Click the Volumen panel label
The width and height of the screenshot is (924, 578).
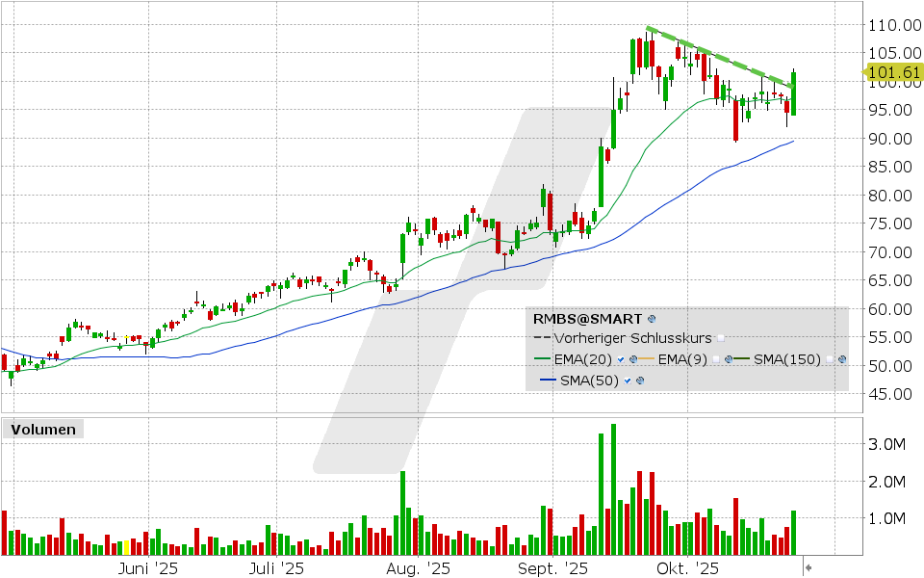point(43,430)
